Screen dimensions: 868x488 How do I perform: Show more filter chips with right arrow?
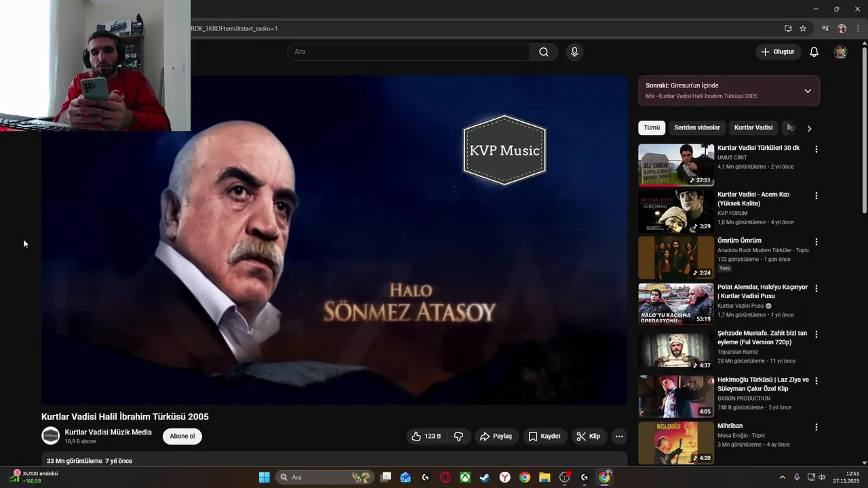(809, 128)
